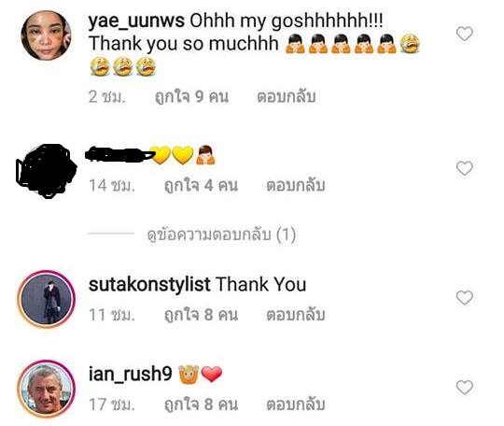The image size is (504, 426).
Task: Expand the hidden reply thread (1)
Action: pyautogui.click(x=221, y=234)
